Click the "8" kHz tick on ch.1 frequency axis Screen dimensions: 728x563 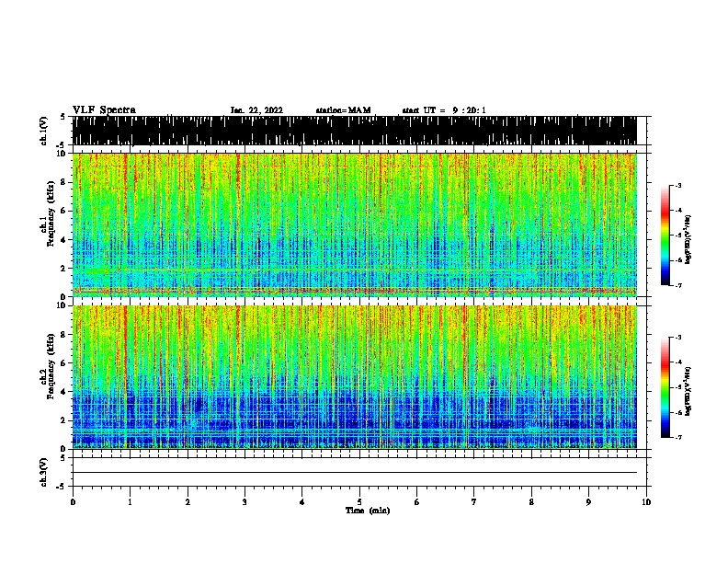point(63,182)
